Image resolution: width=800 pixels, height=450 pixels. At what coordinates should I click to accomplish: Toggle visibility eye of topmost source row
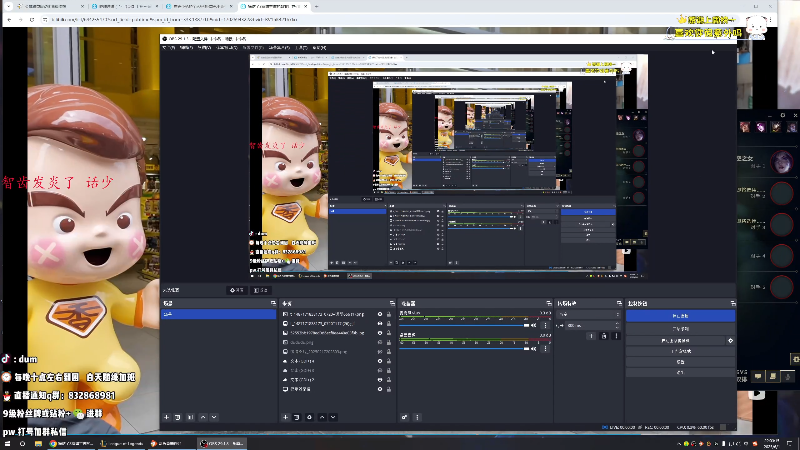coord(380,314)
